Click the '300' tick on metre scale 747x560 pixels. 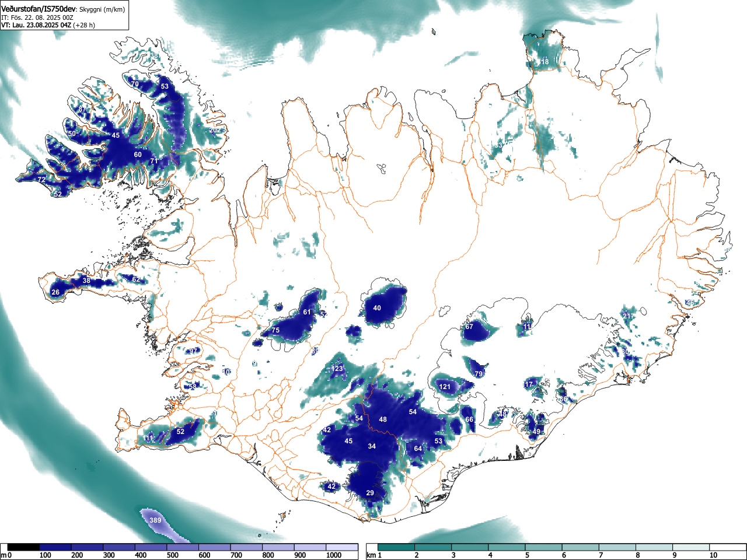click(109, 555)
